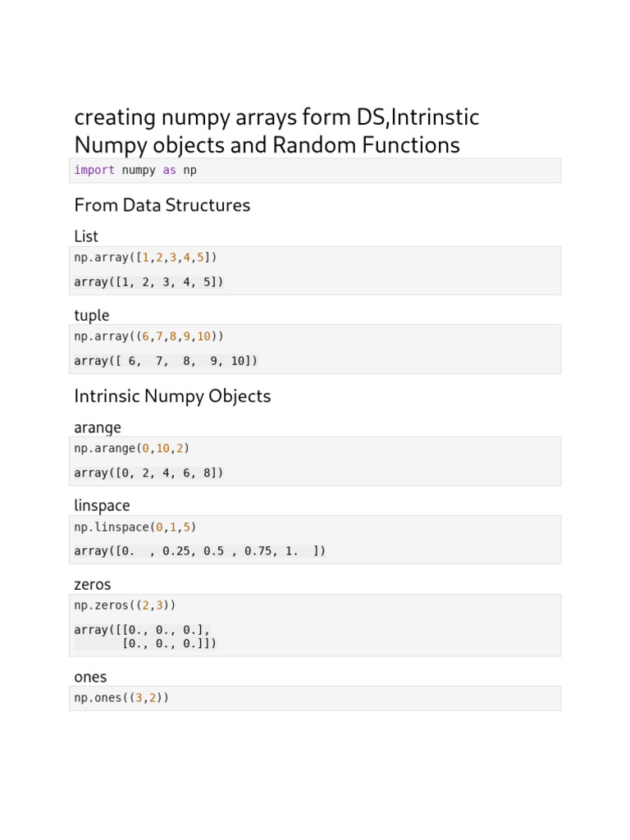630x840 pixels.
Task: Select the output array ending in 10
Action: tap(166, 361)
